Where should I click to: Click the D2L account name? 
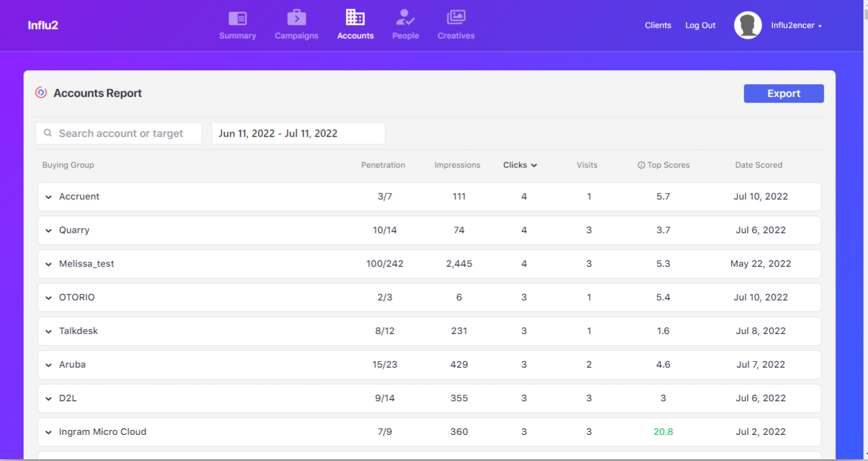69,398
